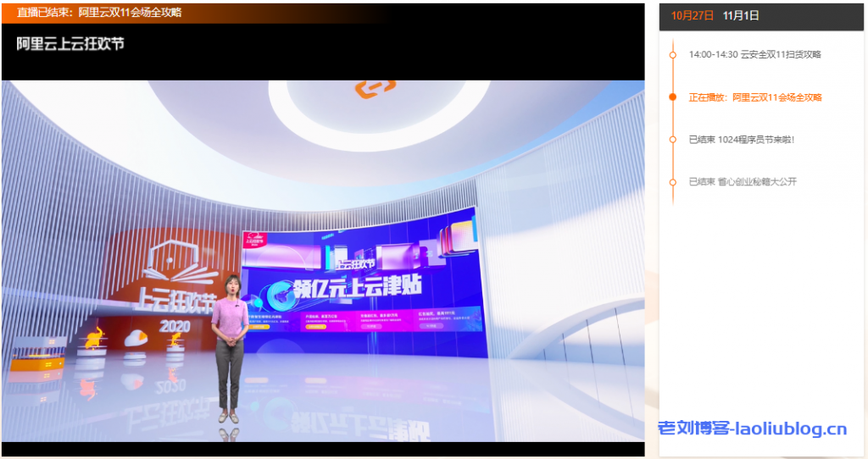Click the timeline dot beside 1024程序员节

672,139
